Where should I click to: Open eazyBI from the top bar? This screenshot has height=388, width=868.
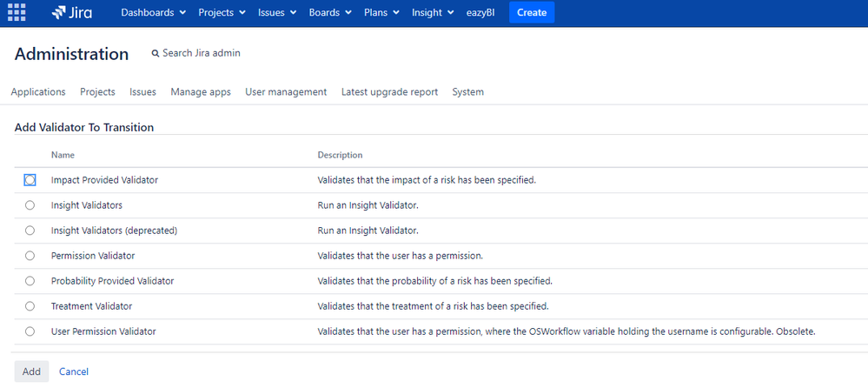[x=480, y=12]
